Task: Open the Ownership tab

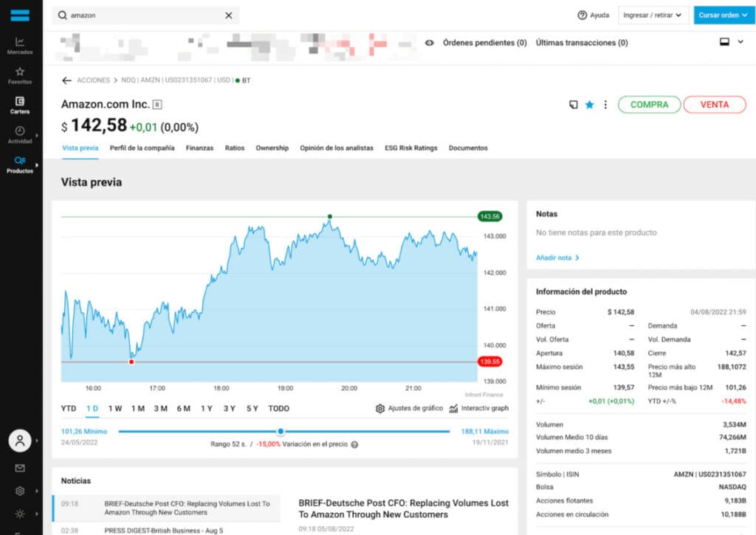Action: (x=272, y=148)
